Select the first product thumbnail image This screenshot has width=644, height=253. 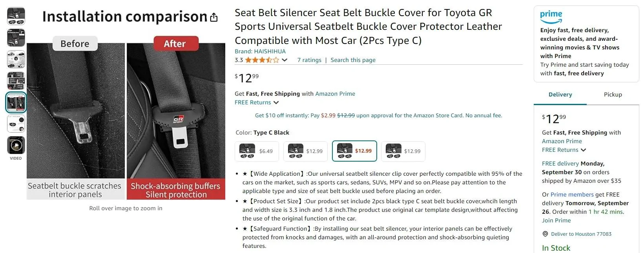click(16, 16)
